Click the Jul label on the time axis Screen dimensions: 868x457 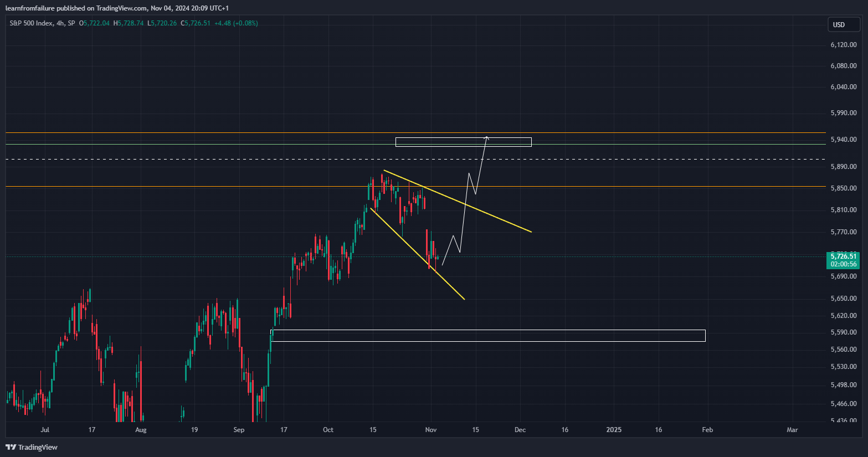pos(45,430)
